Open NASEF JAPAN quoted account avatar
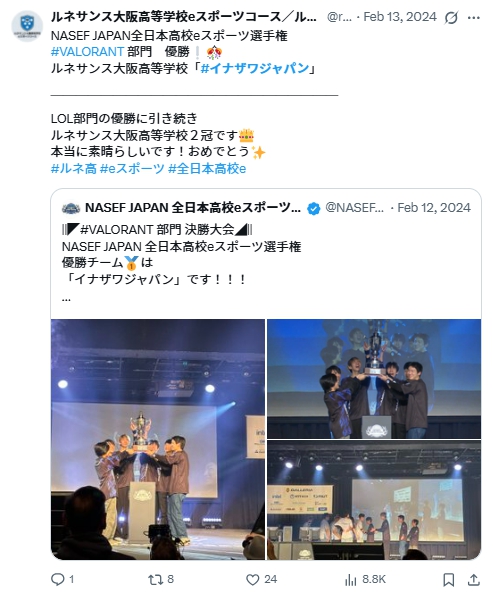The width and height of the screenshot is (493, 595). [71, 208]
